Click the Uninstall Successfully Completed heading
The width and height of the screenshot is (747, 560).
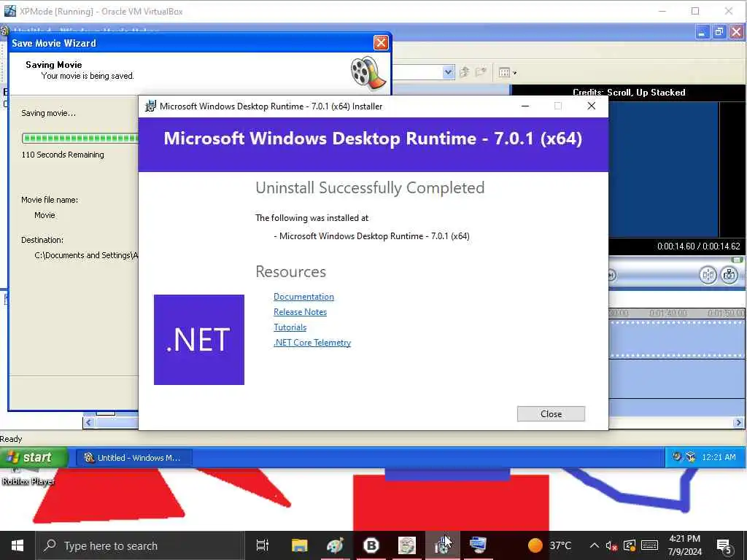(370, 187)
